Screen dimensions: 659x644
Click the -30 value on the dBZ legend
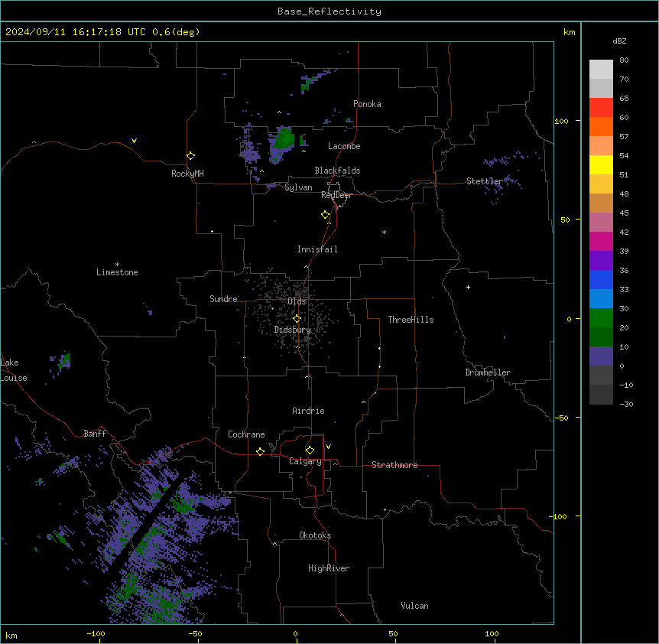click(x=626, y=404)
